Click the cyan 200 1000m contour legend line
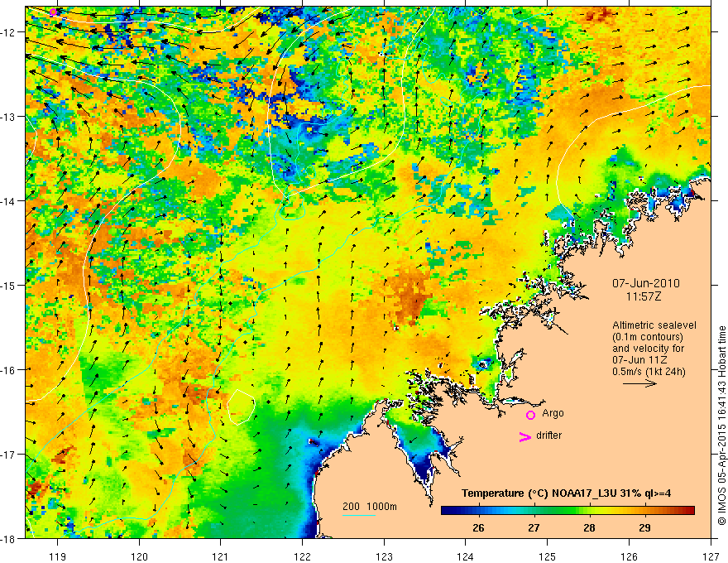Image resolution: width=728 pixels, height=563 pixels. click(359, 515)
